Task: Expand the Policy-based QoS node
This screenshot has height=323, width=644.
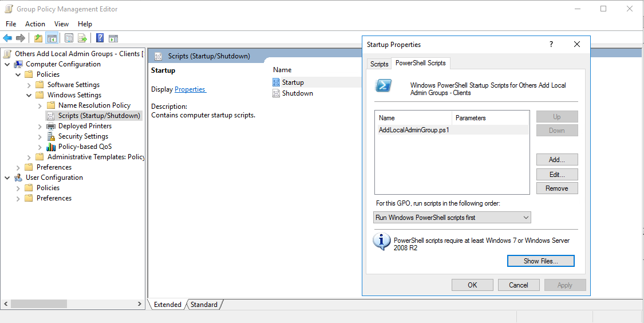Action: (40, 147)
